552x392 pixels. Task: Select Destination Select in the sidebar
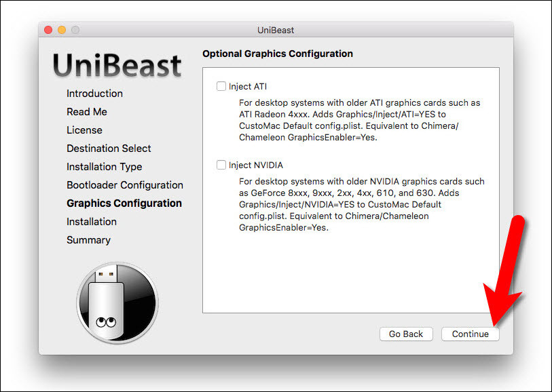(109, 149)
